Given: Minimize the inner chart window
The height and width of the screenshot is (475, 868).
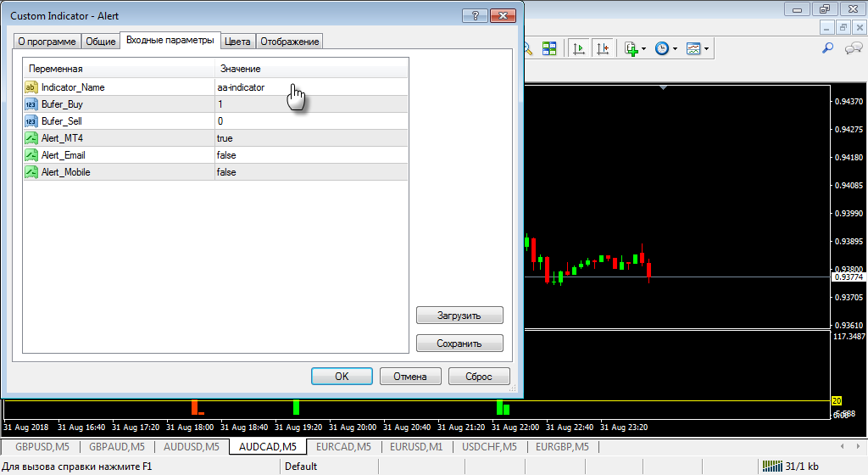Looking at the screenshot, I should point(826,27).
